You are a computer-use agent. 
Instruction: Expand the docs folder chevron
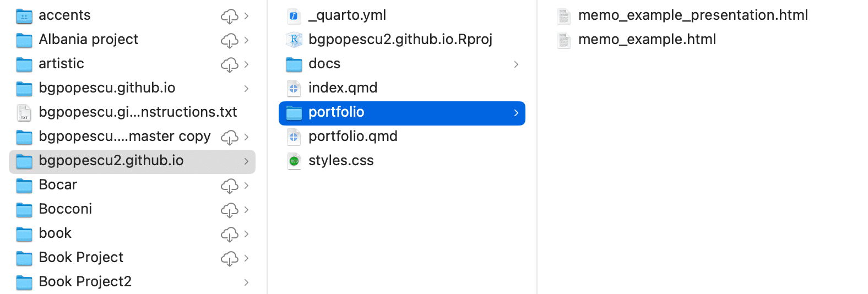[516, 64]
